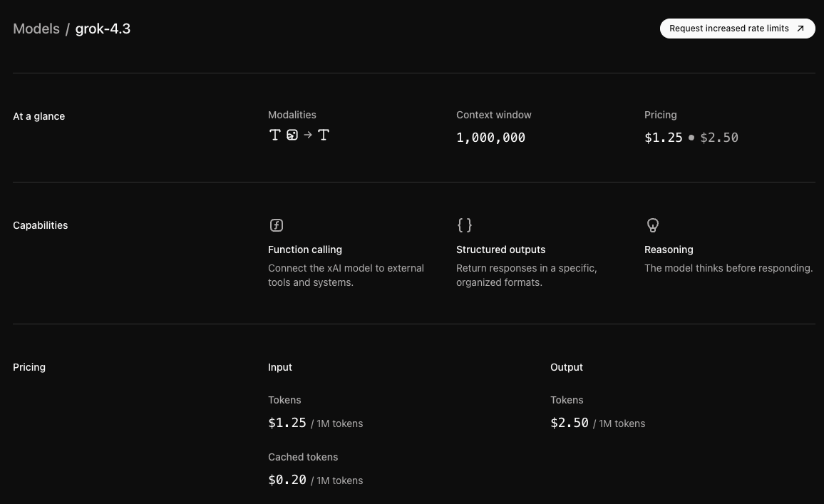This screenshot has height=504, width=824.
Task: Click the Context window label
Action: click(493, 115)
